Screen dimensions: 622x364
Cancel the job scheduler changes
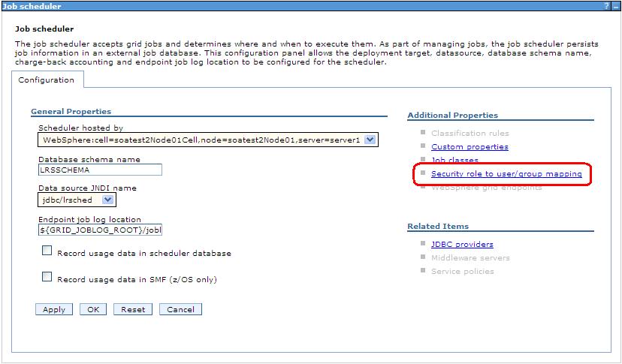pos(180,309)
